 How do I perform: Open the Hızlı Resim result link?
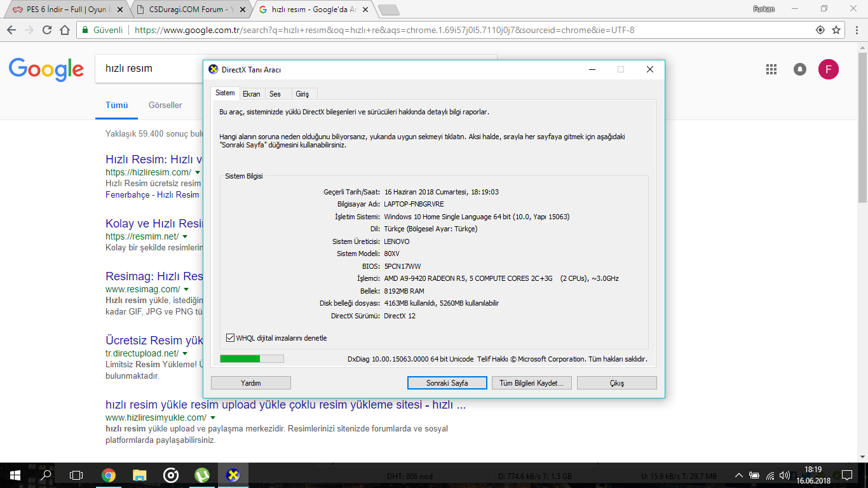[154, 159]
